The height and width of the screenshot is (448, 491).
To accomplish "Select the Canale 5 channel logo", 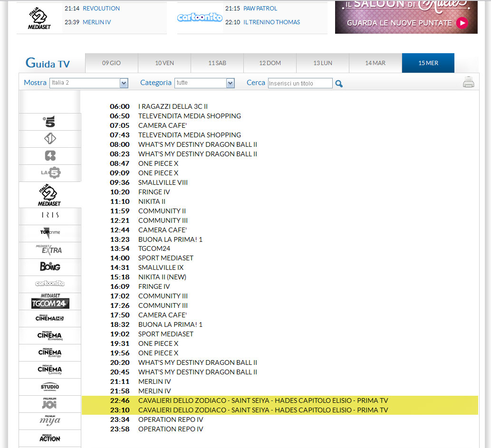I will click(49, 122).
